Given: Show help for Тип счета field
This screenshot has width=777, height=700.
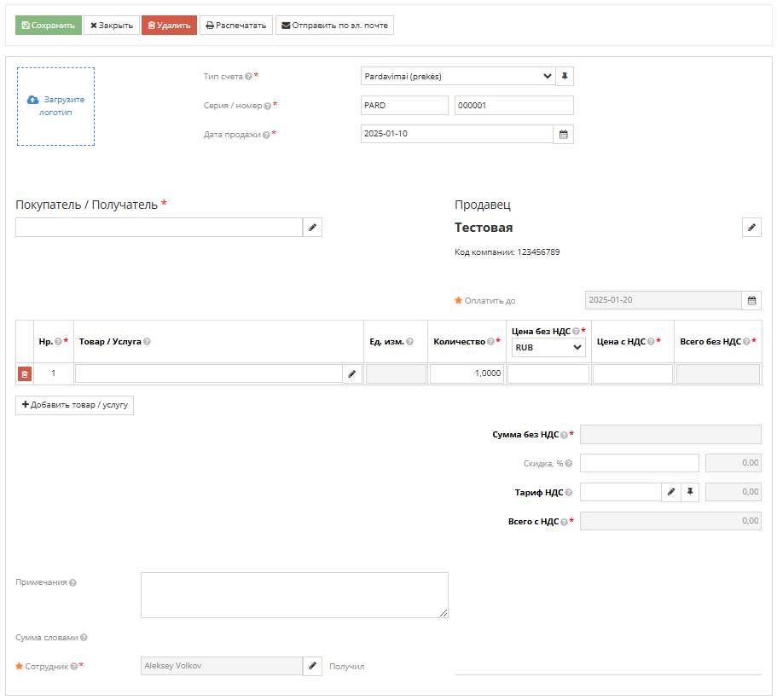Looking at the screenshot, I should (x=248, y=77).
